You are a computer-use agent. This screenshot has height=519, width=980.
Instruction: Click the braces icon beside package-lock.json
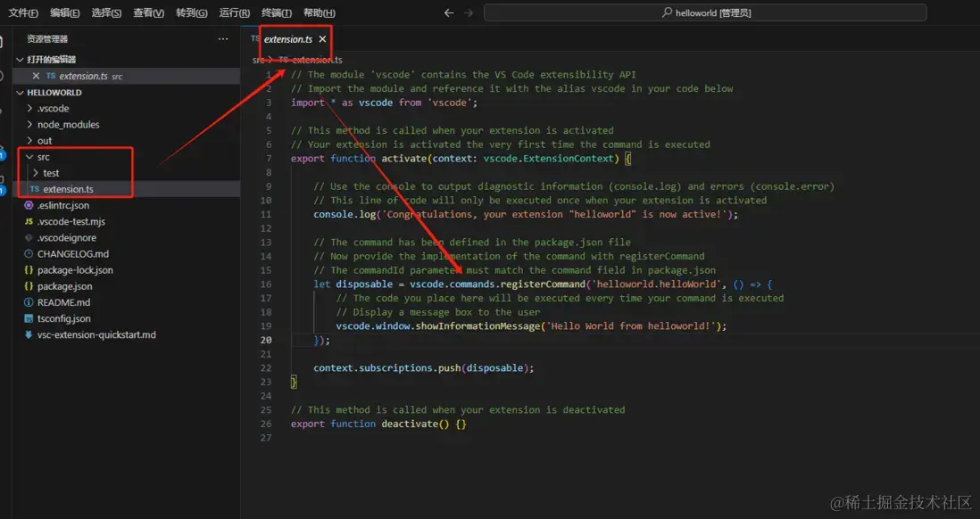tap(29, 270)
